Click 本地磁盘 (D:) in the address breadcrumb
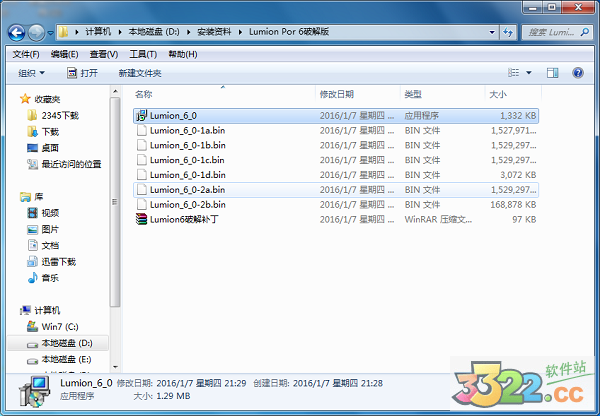 pyautogui.click(x=154, y=32)
